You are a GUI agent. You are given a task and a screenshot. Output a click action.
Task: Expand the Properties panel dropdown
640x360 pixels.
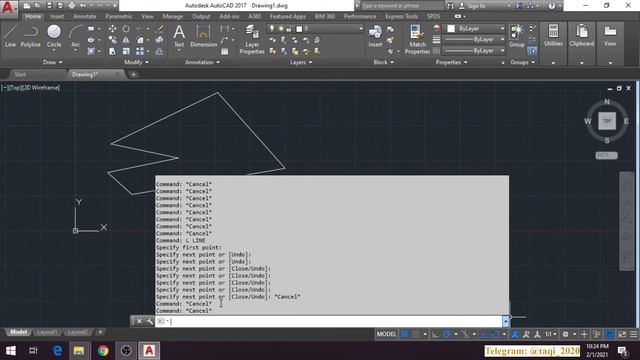451,62
